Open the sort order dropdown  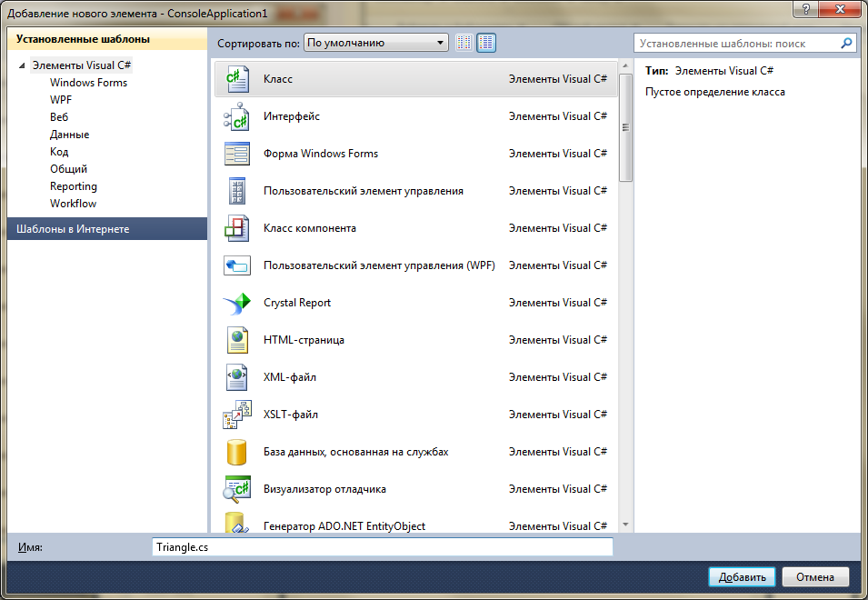[x=376, y=43]
